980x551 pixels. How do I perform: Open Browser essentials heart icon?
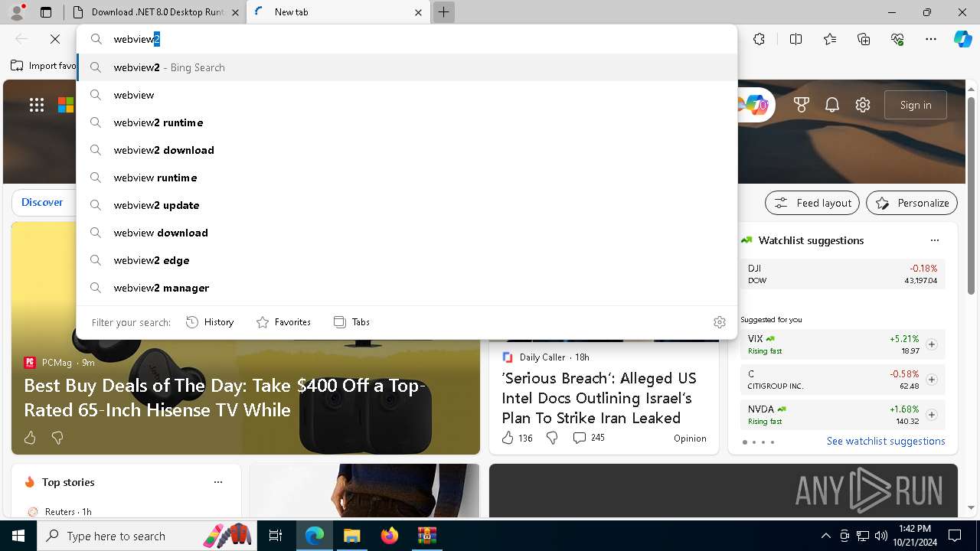(897, 39)
